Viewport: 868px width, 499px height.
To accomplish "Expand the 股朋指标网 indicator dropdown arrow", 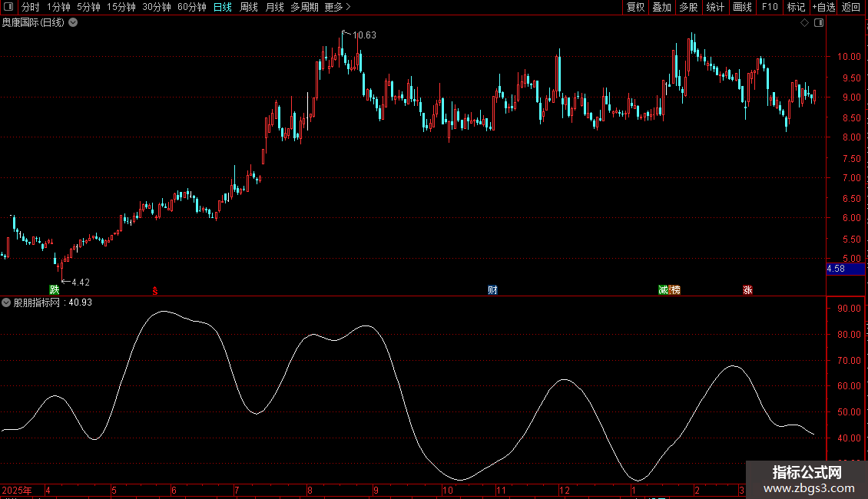I will 7,302.
